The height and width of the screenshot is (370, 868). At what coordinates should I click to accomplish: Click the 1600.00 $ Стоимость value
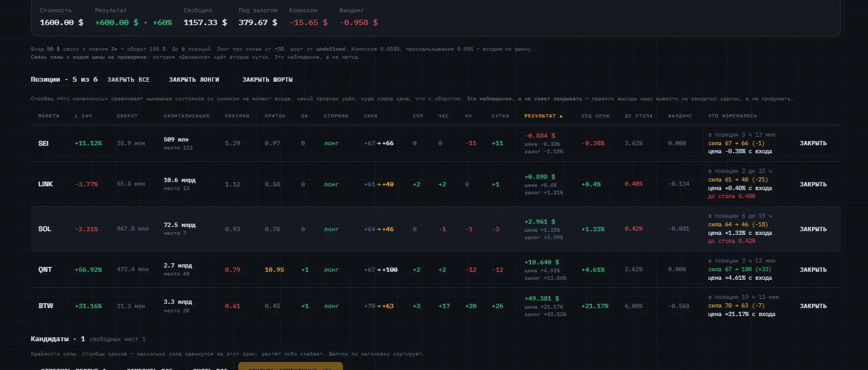(61, 22)
